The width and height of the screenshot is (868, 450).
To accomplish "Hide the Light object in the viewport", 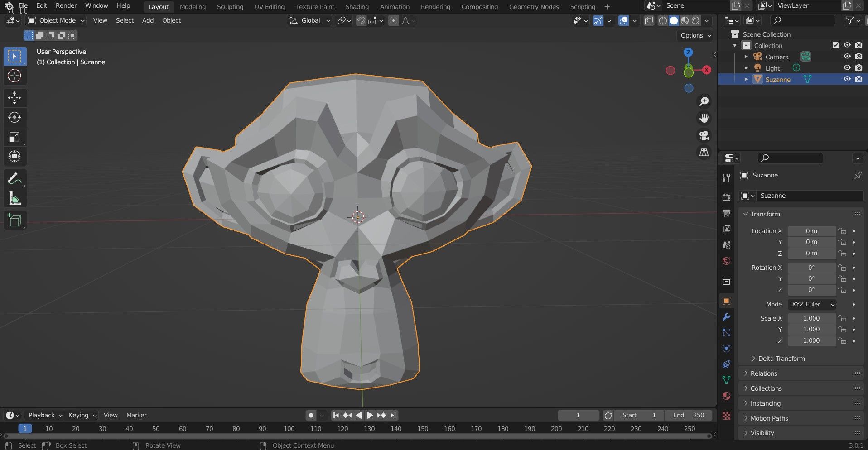I will (847, 67).
